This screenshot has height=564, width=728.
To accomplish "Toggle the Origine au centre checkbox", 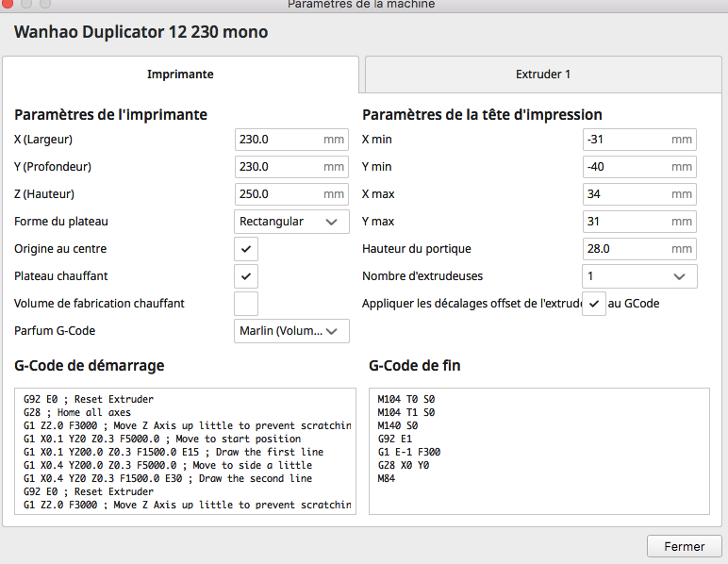I will tap(246, 249).
